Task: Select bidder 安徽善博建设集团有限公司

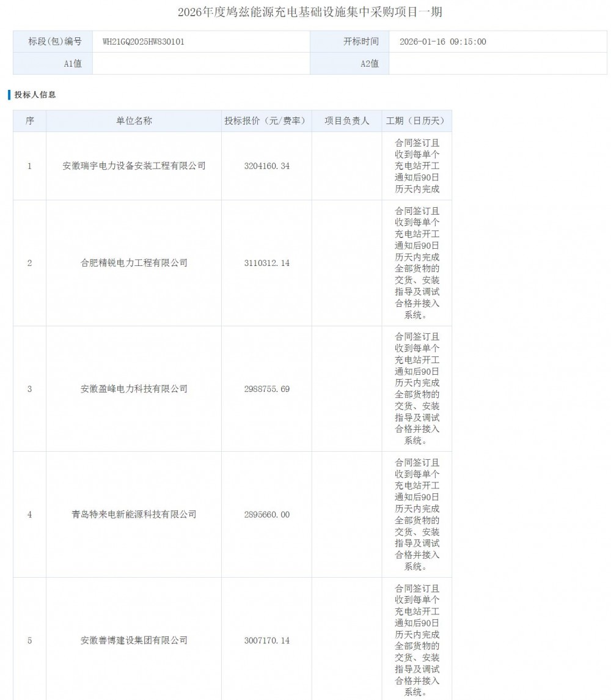Action: [x=134, y=641]
